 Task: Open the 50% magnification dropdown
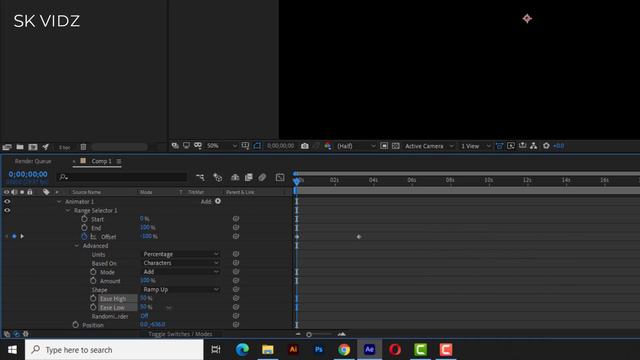click(222, 146)
